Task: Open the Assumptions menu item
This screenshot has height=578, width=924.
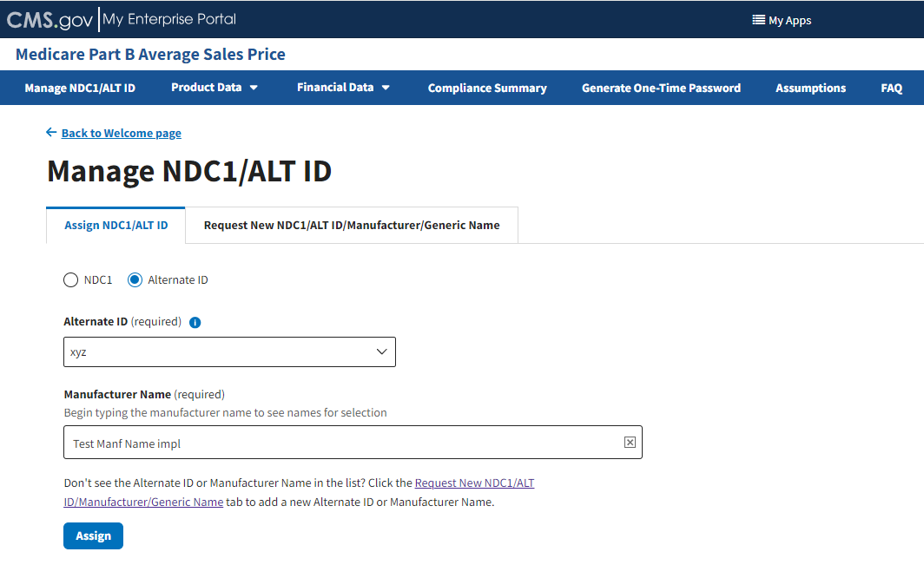Action: click(810, 89)
